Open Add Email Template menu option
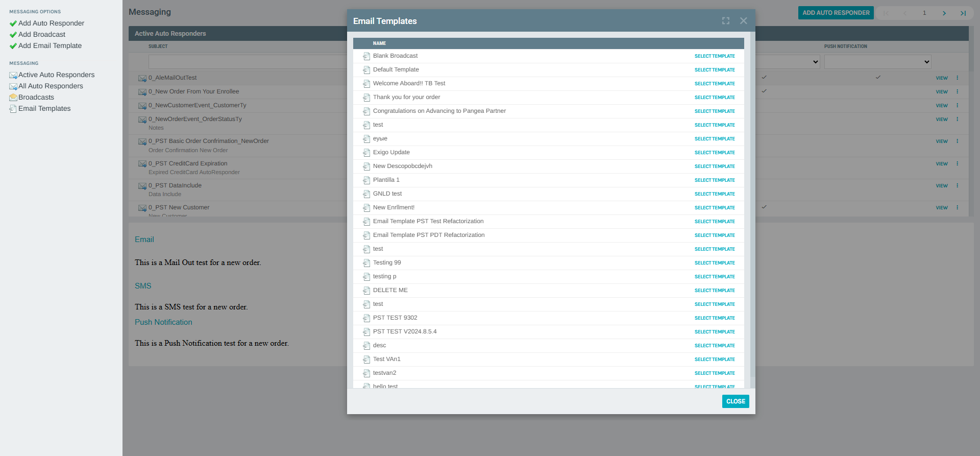The width and height of the screenshot is (980, 456). [50, 45]
